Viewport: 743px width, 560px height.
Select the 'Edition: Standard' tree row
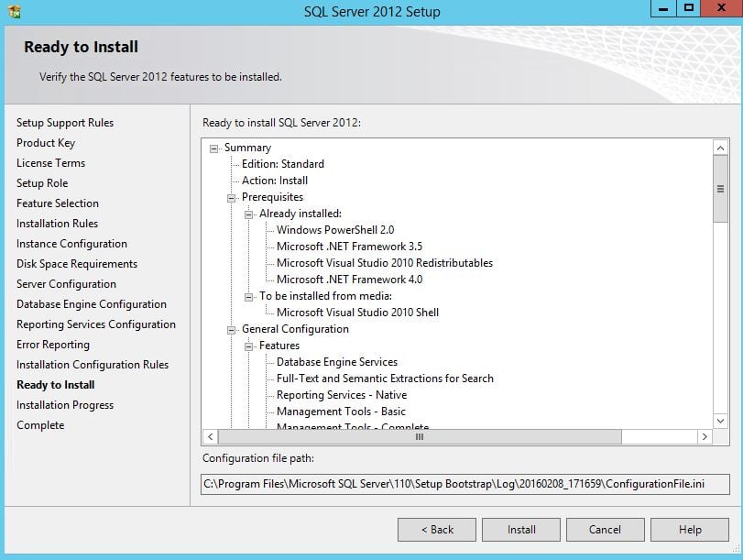click(283, 164)
